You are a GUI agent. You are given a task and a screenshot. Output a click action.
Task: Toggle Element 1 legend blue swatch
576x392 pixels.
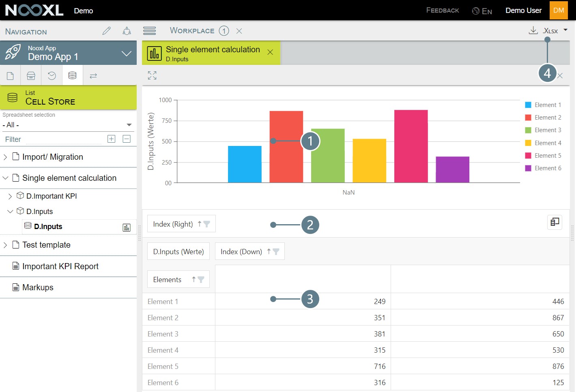pyautogui.click(x=528, y=105)
